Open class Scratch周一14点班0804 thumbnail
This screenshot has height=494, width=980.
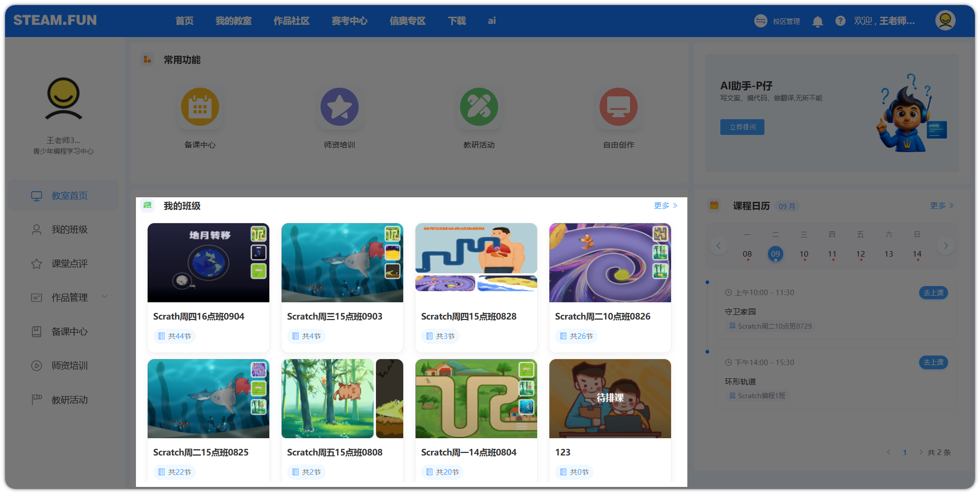click(476, 399)
